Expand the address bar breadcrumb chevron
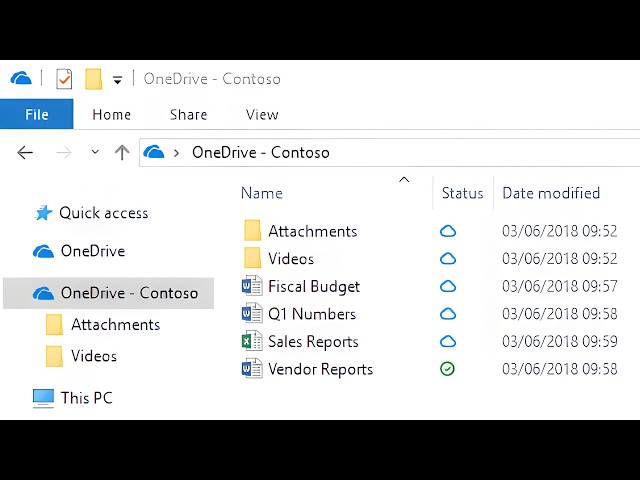 (177, 153)
